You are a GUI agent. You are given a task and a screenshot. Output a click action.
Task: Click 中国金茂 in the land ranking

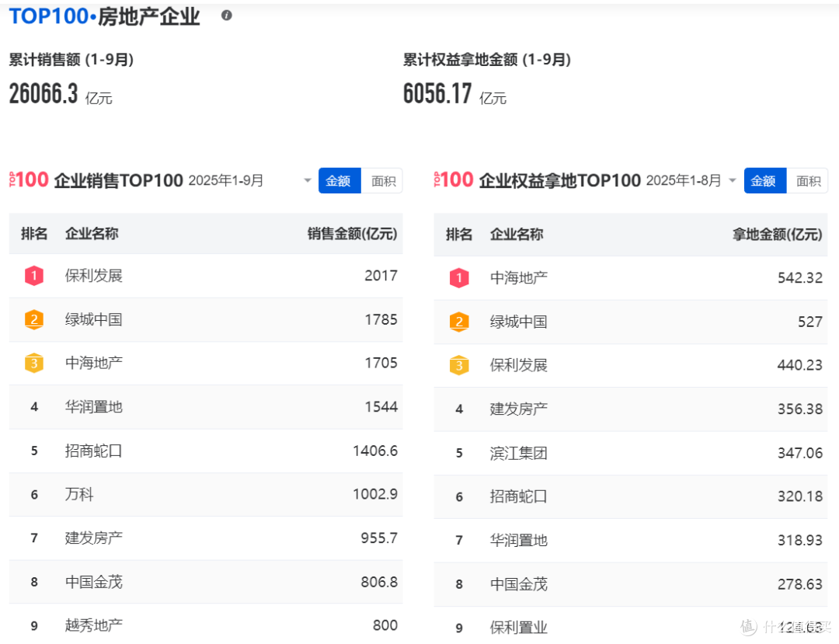pyautogui.click(x=518, y=584)
